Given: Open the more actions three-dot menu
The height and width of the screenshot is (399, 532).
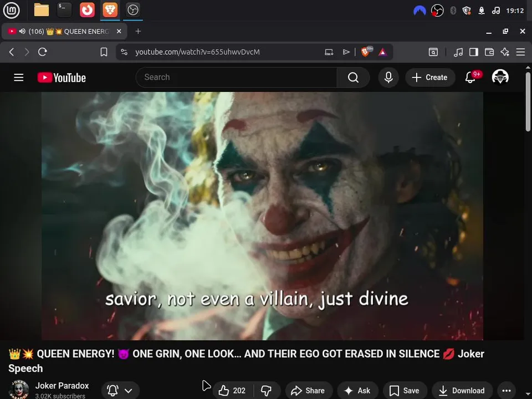Looking at the screenshot, I should tap(507, 391).
